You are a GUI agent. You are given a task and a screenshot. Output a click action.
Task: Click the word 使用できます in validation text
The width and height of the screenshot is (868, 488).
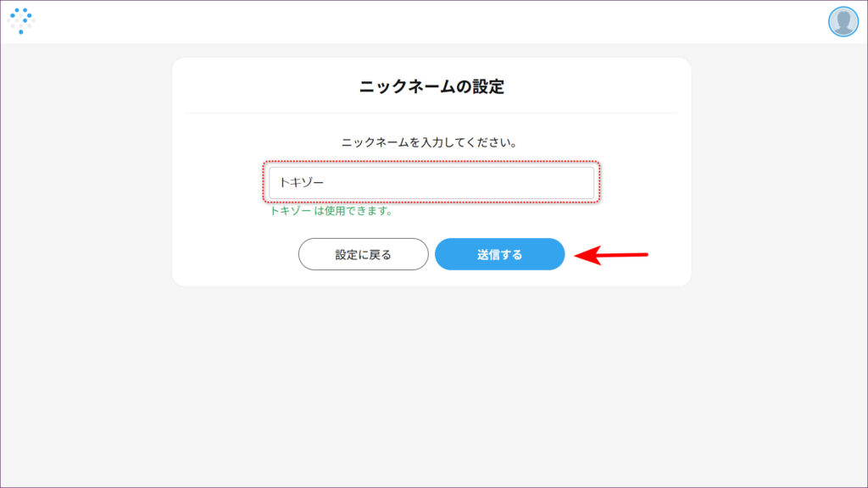coord(365,211)
